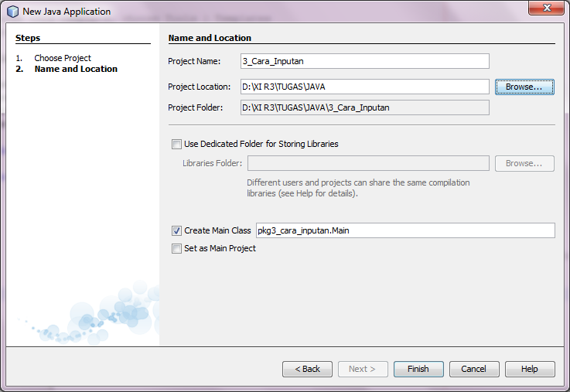The image size is (570, 392).
Task: Click the Steps heading
Action: (28, 38)
